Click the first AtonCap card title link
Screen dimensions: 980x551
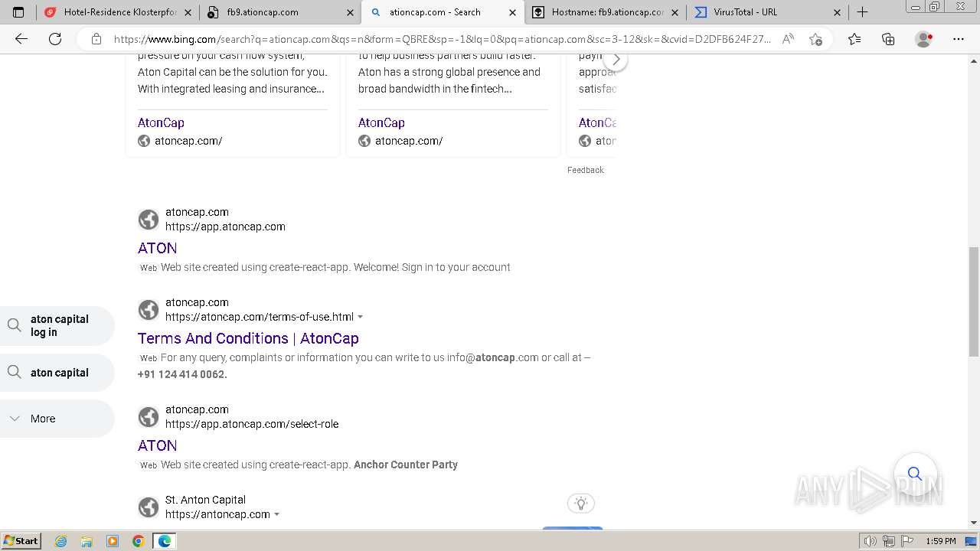coord(161,122)
